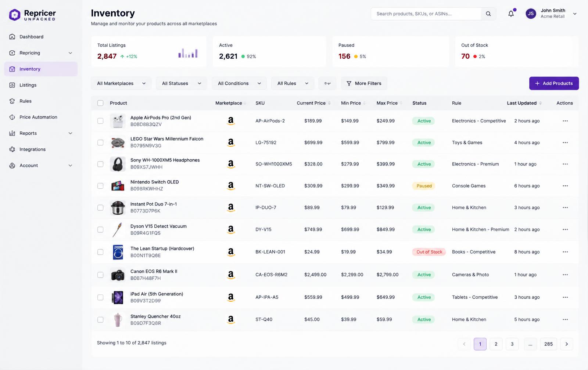Click the Add Products button
Image resolution: width=588 pixels, height=370 pixels.
(x=554, y=83)
